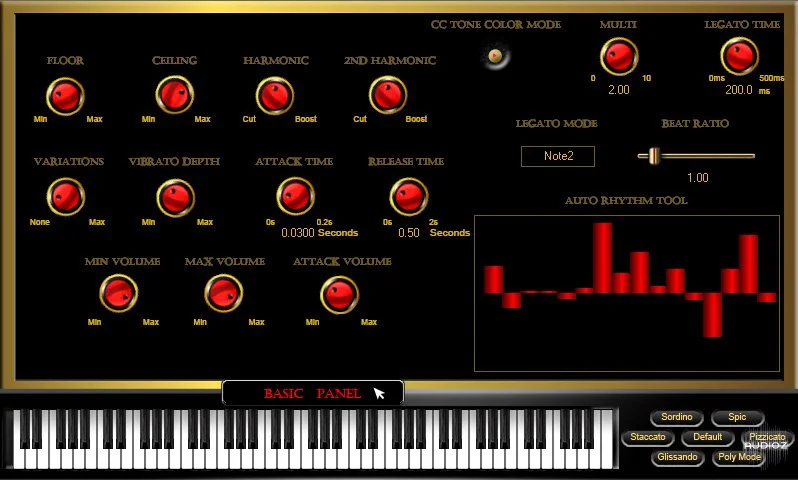Viewport: 798px width, 480px height.
Task: Select the Pizzicato articulation button
Action: coord(766,437)
